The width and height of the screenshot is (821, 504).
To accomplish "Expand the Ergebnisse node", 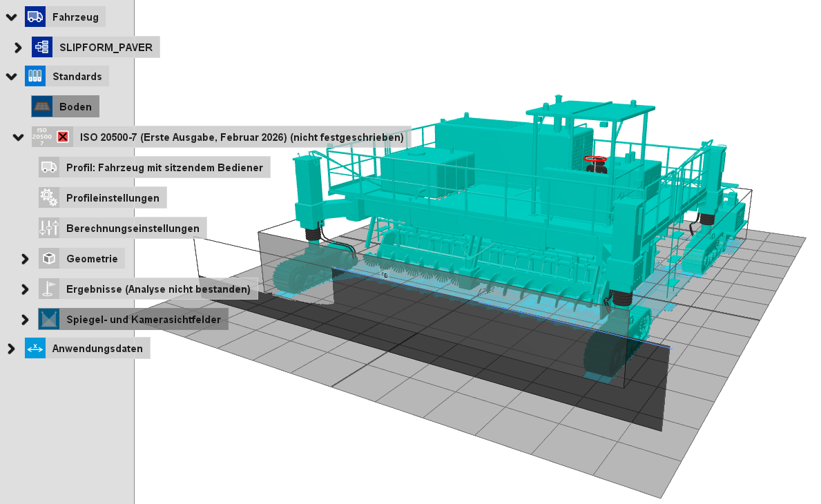I will (x=25, y=289).
